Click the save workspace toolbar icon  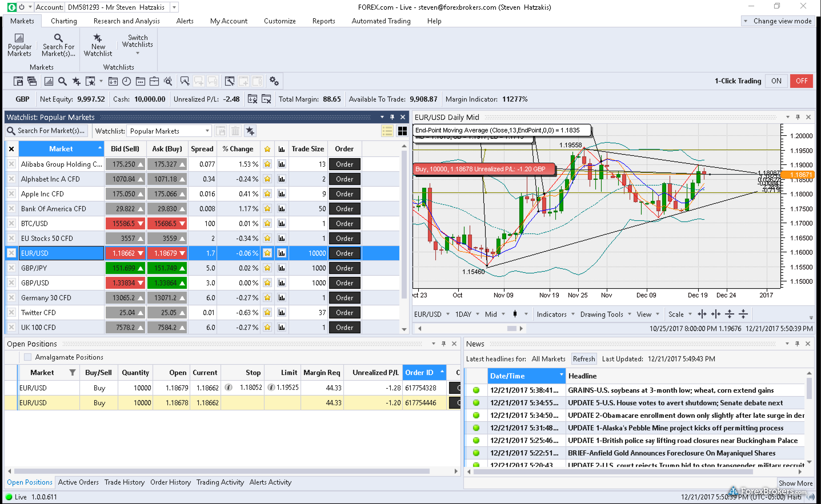18,81
